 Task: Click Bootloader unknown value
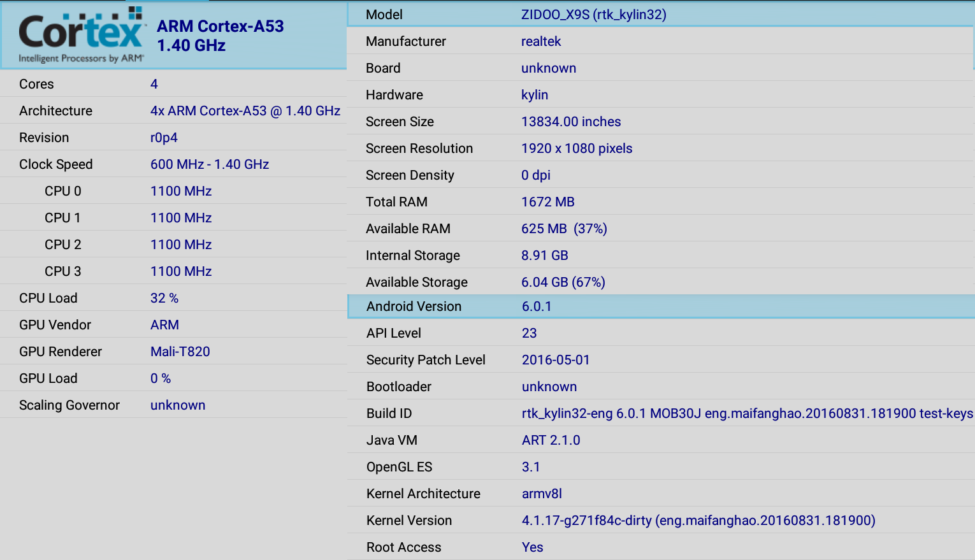(x=549, y=387)
